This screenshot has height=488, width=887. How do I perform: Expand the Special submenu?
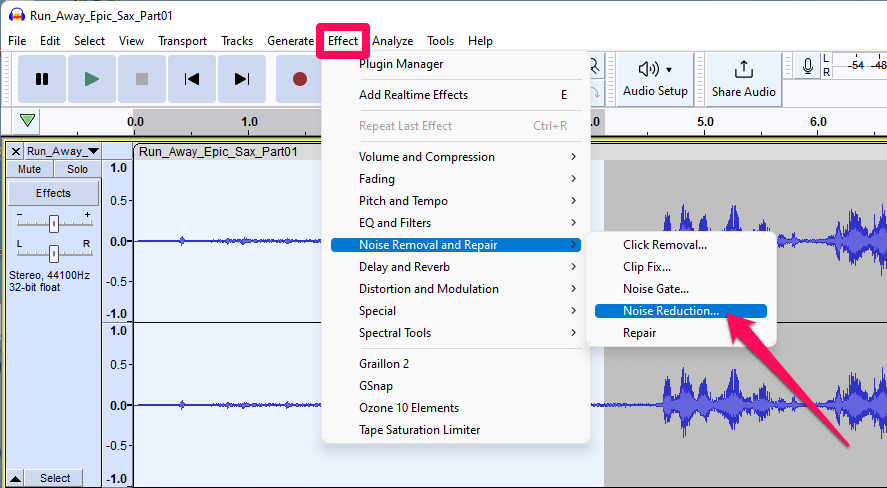click(456, 311)
